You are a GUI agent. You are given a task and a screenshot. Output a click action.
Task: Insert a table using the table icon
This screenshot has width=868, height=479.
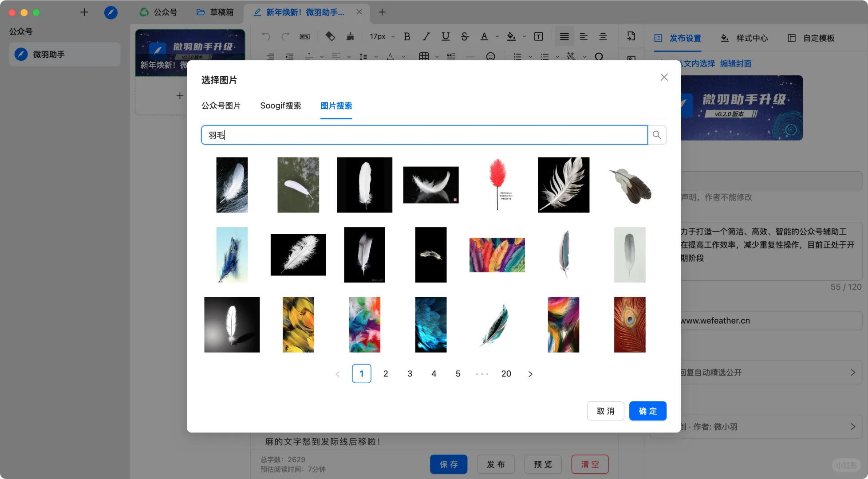pyautogui.click(x=423, y=56)
